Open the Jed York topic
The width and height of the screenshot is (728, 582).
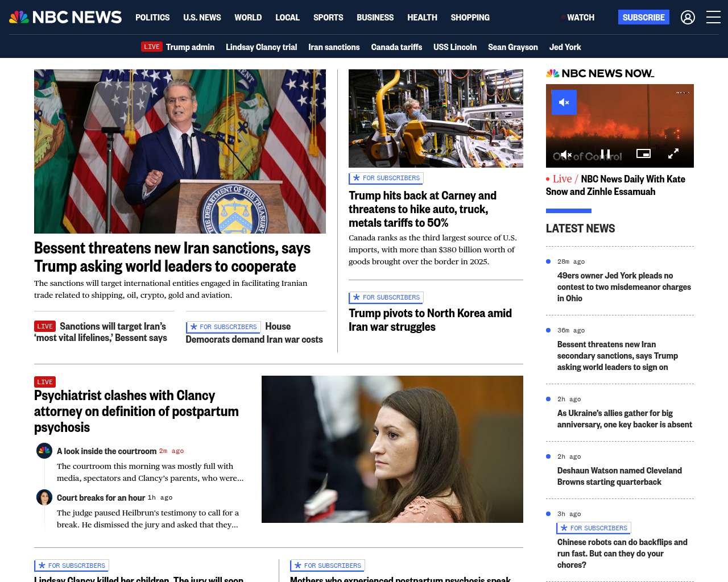pyautogui.click(x=565, y=47)
